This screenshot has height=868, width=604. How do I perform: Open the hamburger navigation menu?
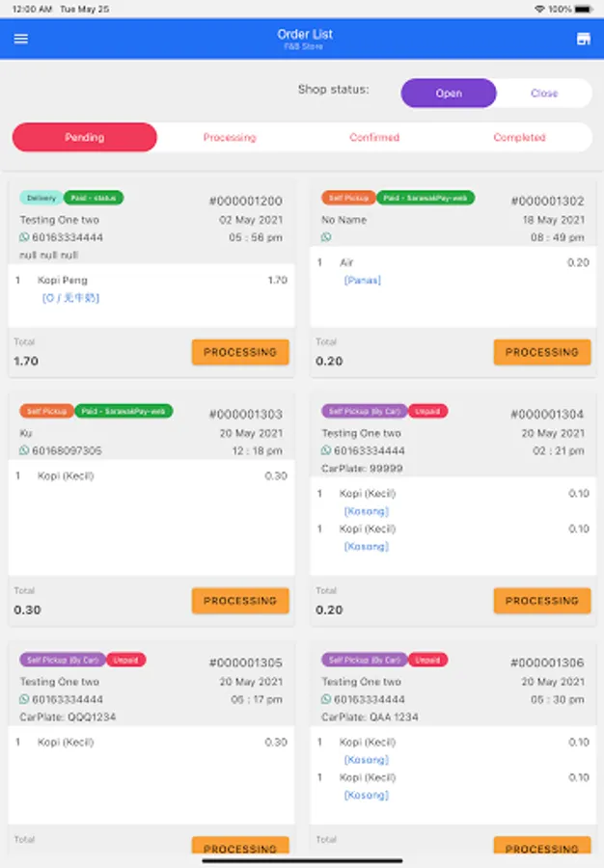pyautogui.click(x=21, y=39)
